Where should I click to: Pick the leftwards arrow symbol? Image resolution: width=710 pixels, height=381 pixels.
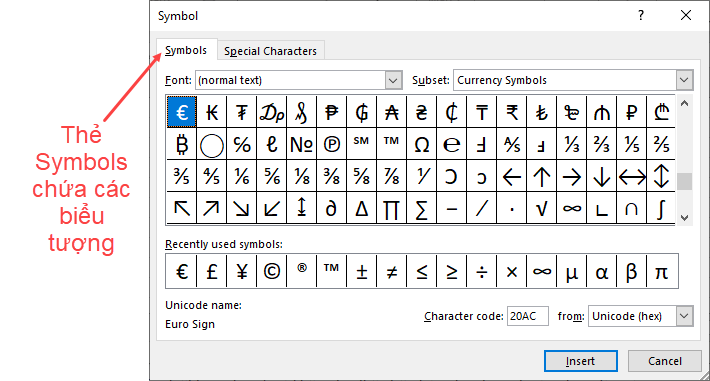click(512, 176)
